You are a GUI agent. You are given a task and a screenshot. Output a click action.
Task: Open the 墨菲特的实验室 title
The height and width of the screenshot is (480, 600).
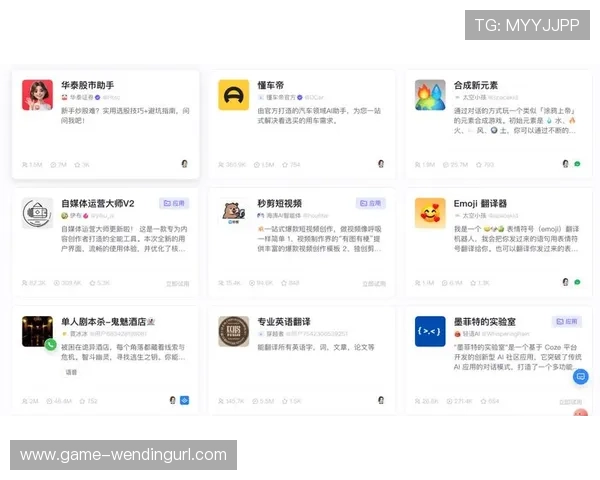(485, 322)
